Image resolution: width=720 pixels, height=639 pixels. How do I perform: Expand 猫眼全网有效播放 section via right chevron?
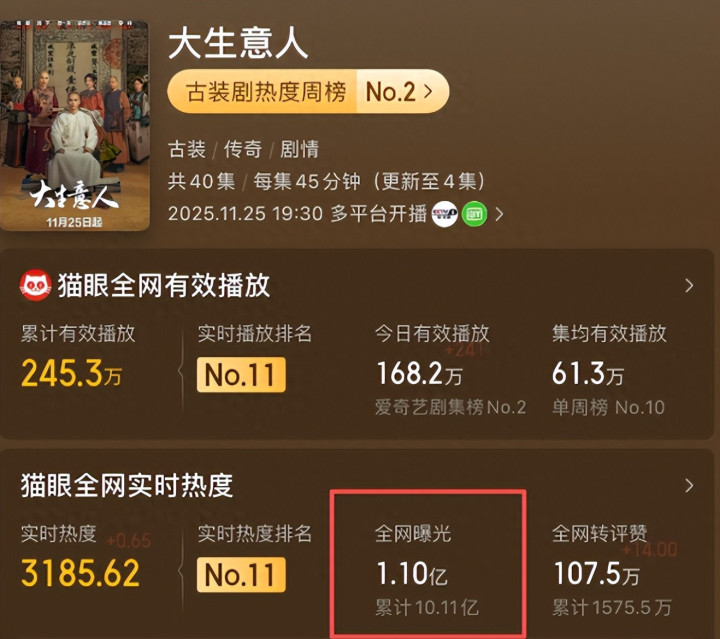[689, 286]
